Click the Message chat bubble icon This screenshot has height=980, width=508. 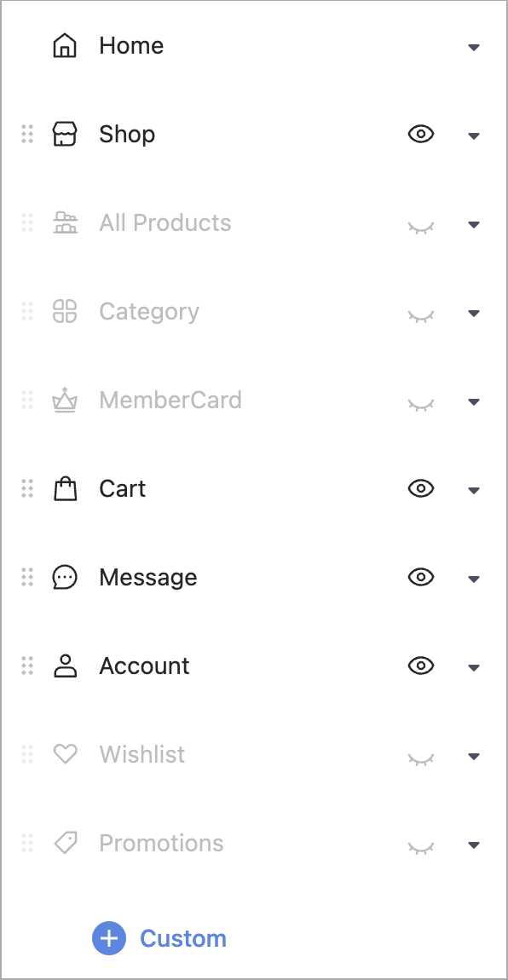click(65, 578)
